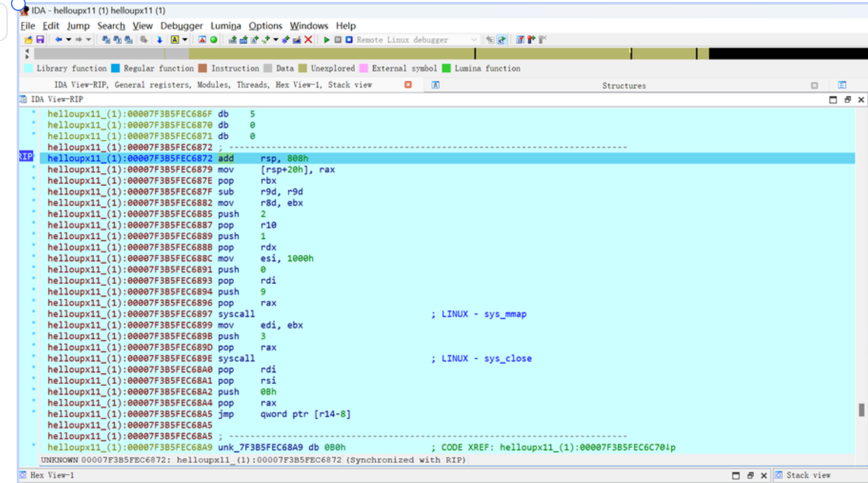Click the highlighted icon after debugger dropdown

(x=501, y=40)
